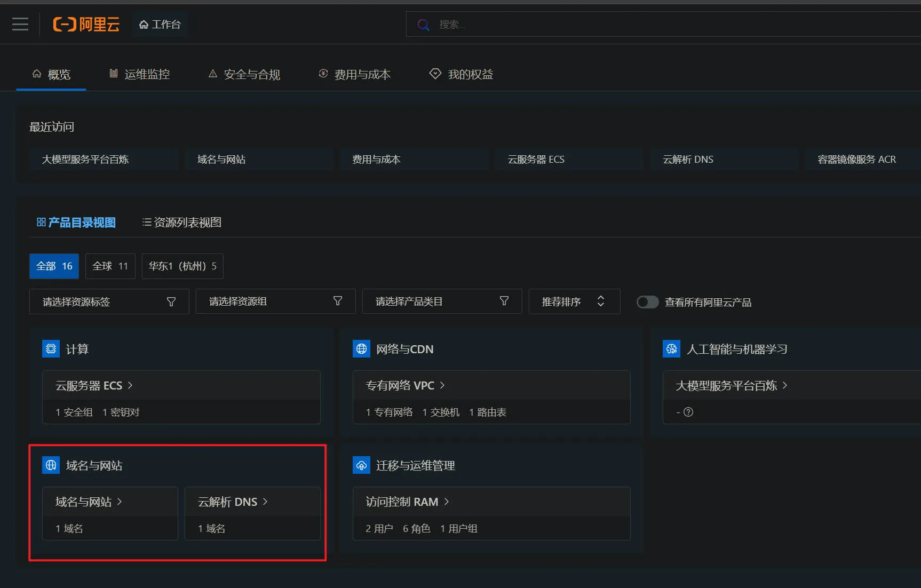Open 云解析 DNS in recent visits
The width and height of the screenshot is (921, 588).
[x=688, y=160]
